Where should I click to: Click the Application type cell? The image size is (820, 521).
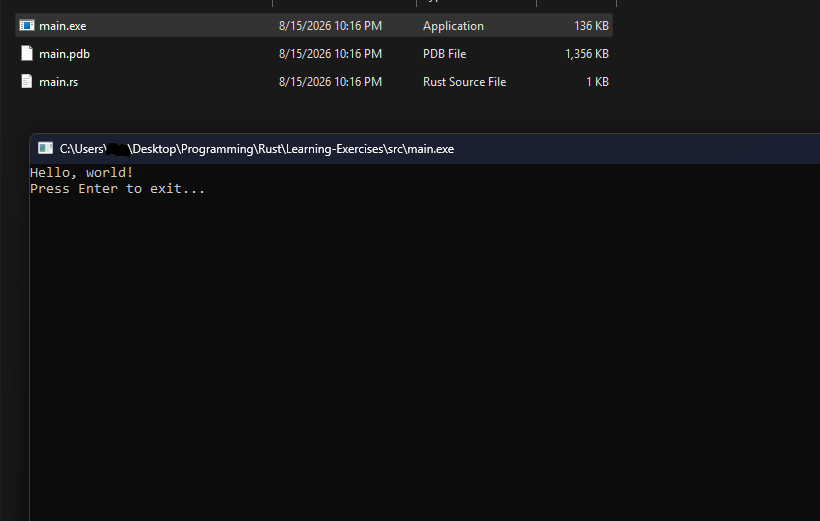coord(453,26)
